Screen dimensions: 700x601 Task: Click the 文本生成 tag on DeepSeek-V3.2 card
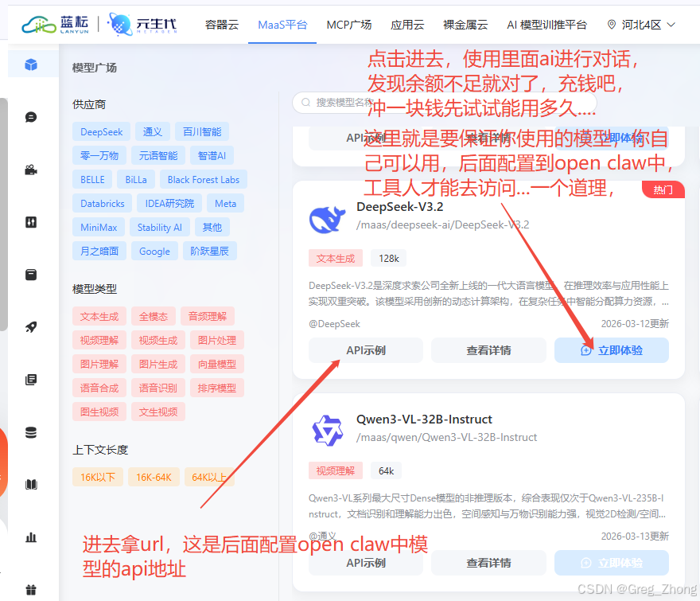335,258
